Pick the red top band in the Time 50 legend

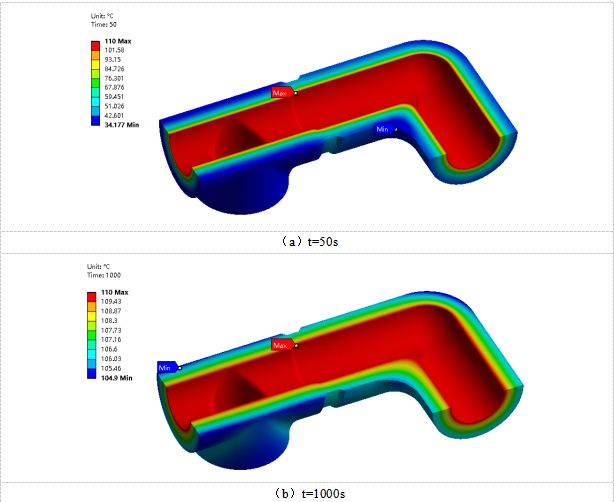point(96,45)
